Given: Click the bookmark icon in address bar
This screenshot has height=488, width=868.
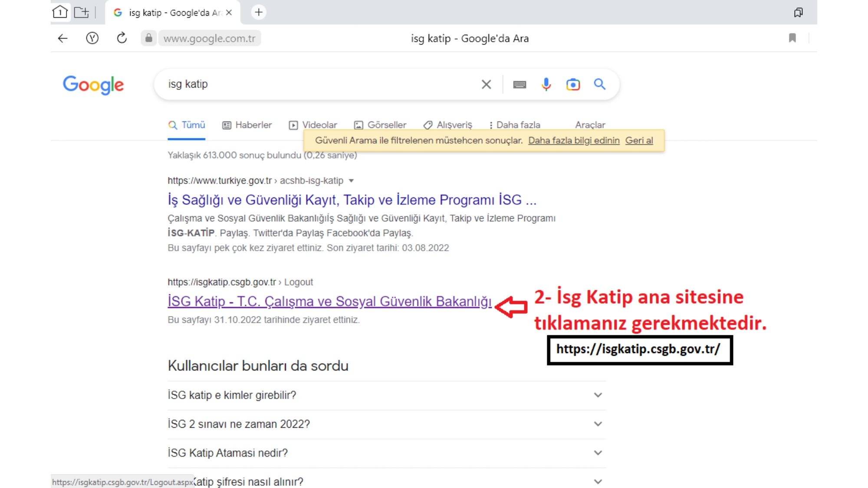Looking at the screenshot, I should pyautogui.click(x=792, y=38).
